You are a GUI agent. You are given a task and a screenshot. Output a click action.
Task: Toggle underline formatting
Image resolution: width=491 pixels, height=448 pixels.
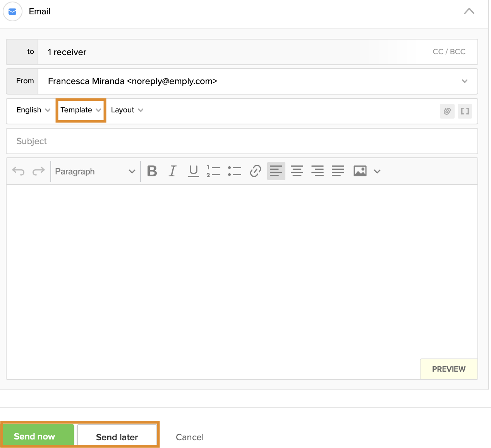click(193, 171)
